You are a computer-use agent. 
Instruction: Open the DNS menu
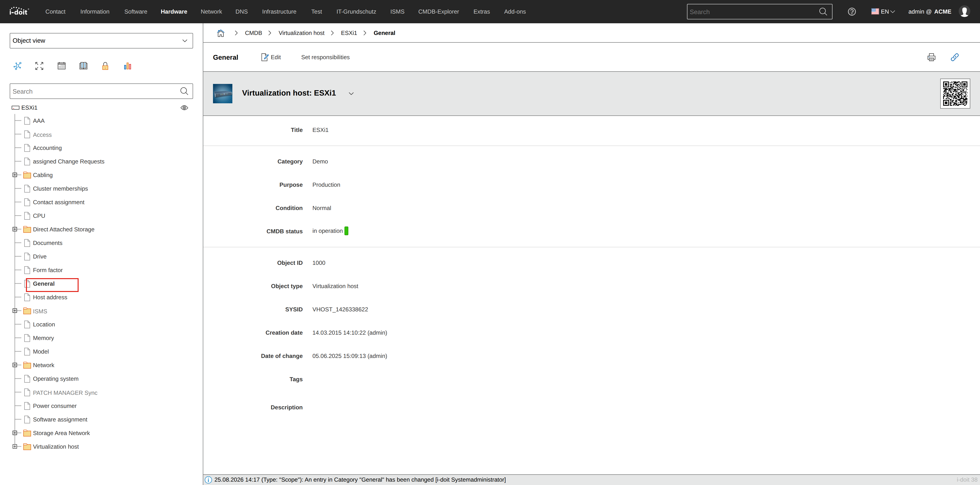click(x=241, y=12)
